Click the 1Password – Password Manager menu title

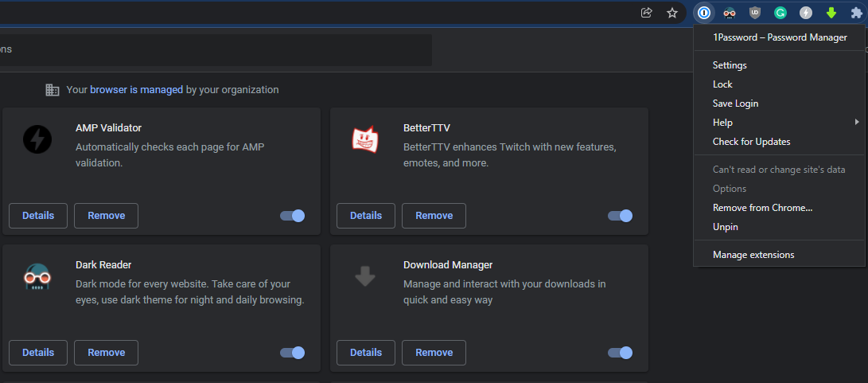tap(780, 37)
